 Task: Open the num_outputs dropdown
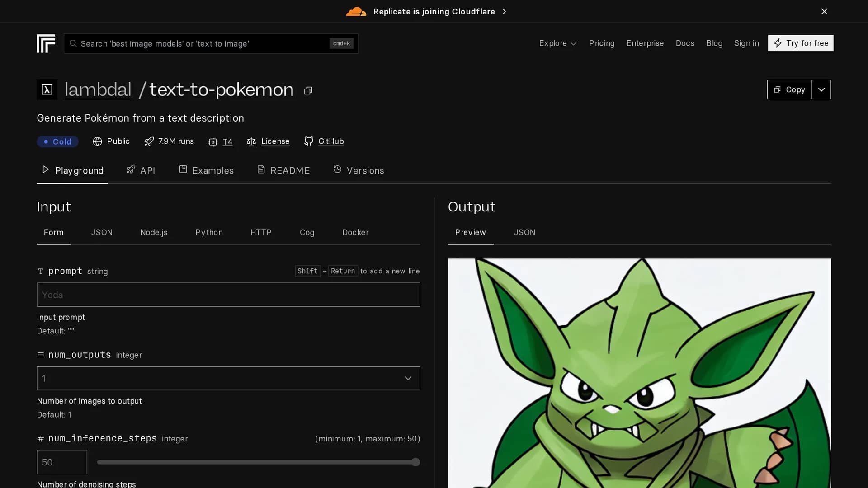228,378
